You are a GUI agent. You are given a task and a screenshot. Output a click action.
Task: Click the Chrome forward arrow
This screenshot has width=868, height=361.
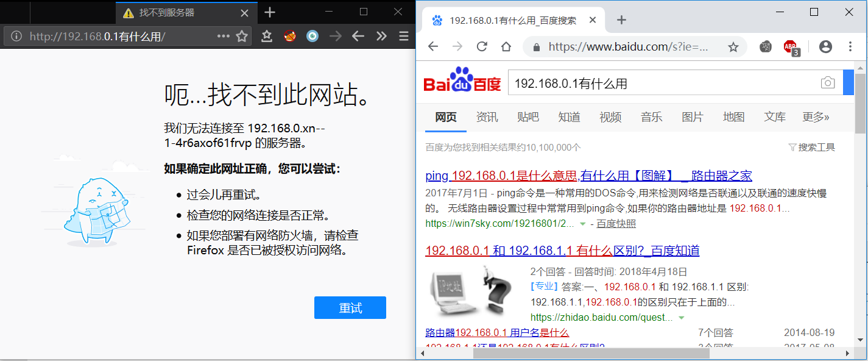457,47
